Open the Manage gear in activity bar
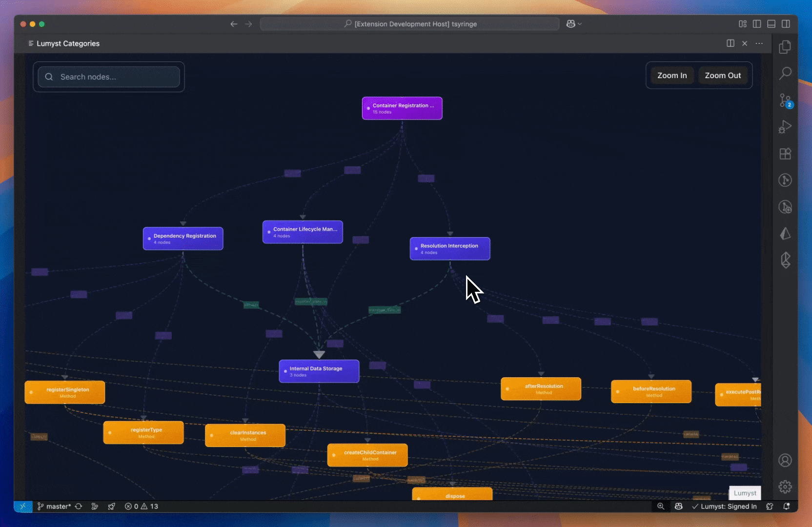This screenshot has height=527, width=812. 785,486
